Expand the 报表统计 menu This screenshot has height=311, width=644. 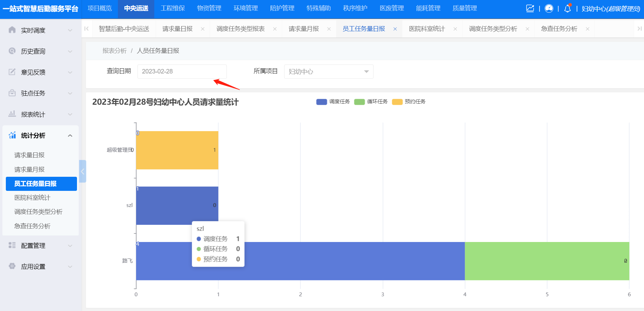pos(70,114)
